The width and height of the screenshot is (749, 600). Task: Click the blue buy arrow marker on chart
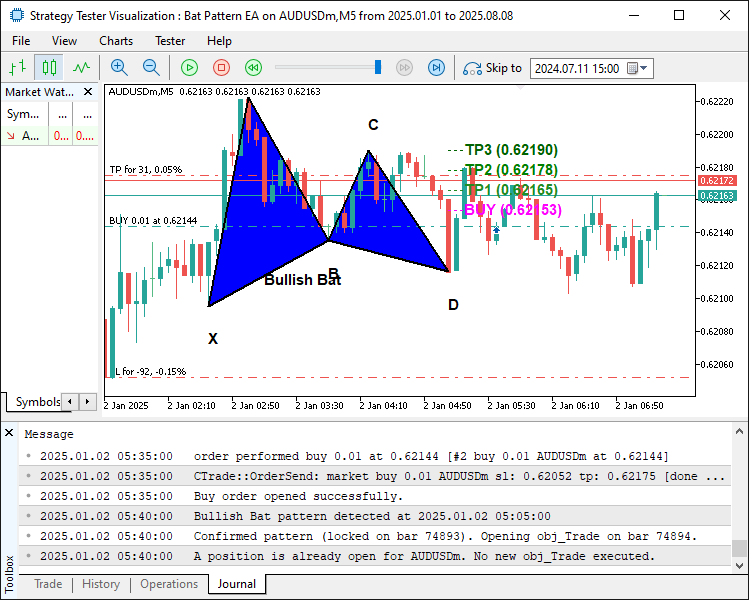click(496, 230)
